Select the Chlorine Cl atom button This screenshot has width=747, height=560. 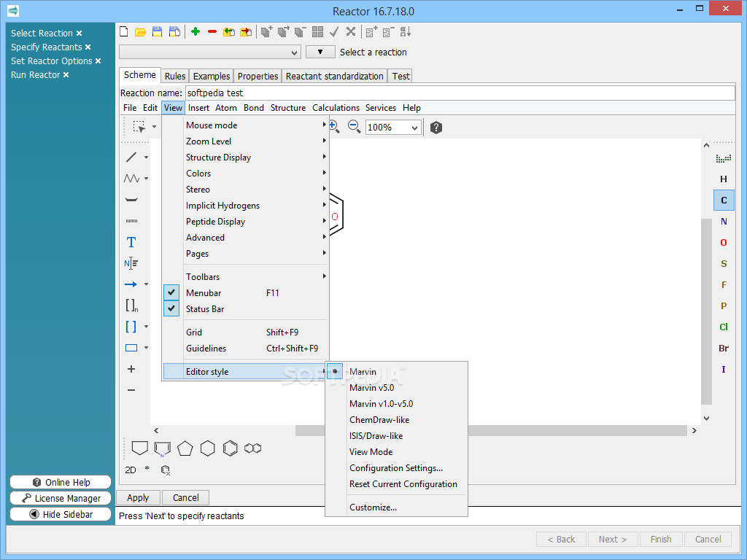tap(724, 327)
